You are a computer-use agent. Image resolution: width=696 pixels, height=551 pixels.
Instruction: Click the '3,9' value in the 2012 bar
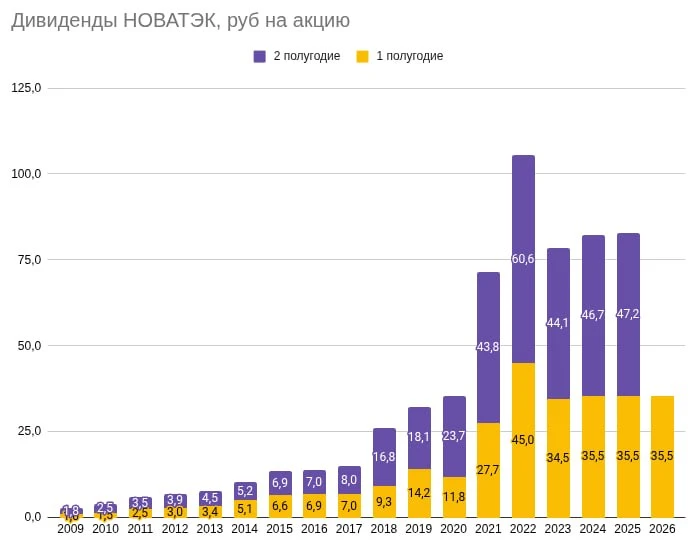(175, 500)
